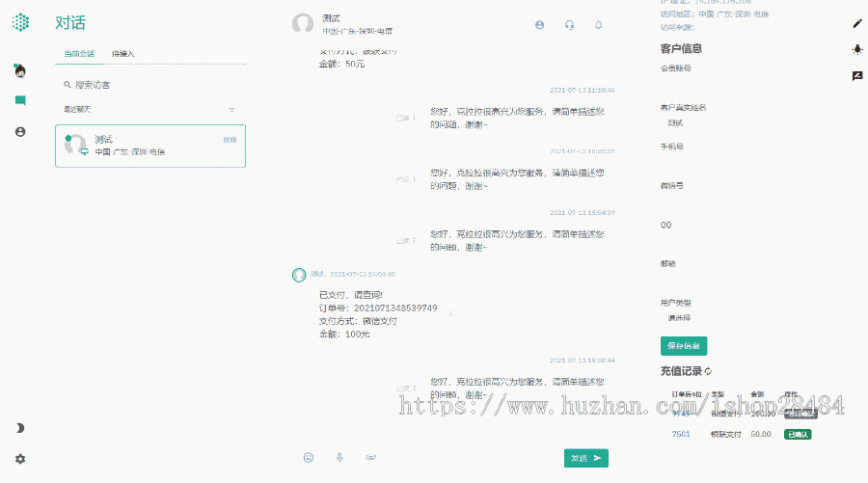
Task: Click the microphone voice icon
Action: point(339,458)
